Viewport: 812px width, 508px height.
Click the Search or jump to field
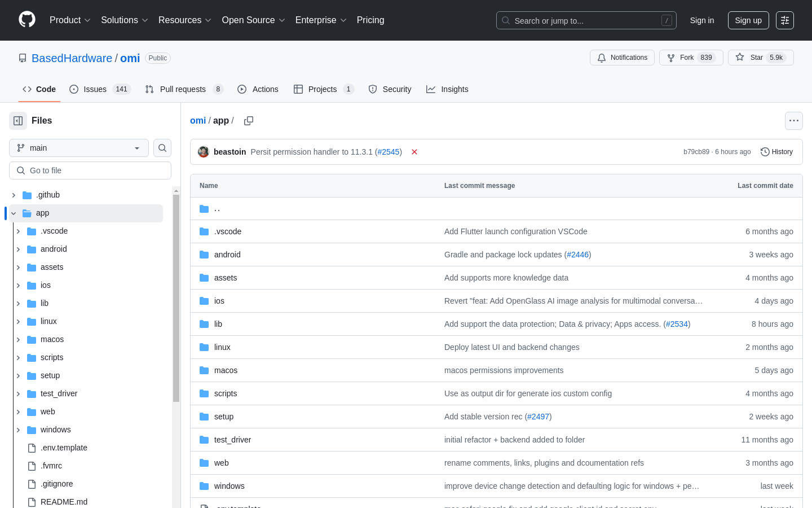click(586, 20)
